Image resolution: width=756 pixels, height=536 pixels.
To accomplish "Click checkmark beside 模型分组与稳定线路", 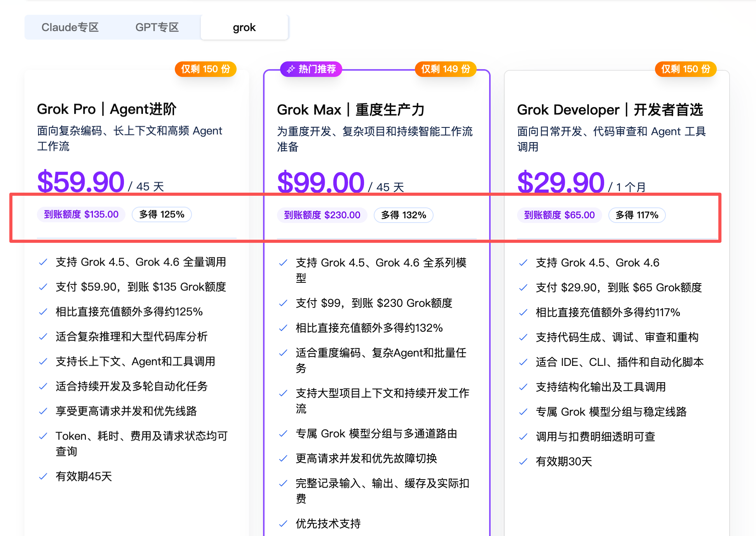I will 523,412.
